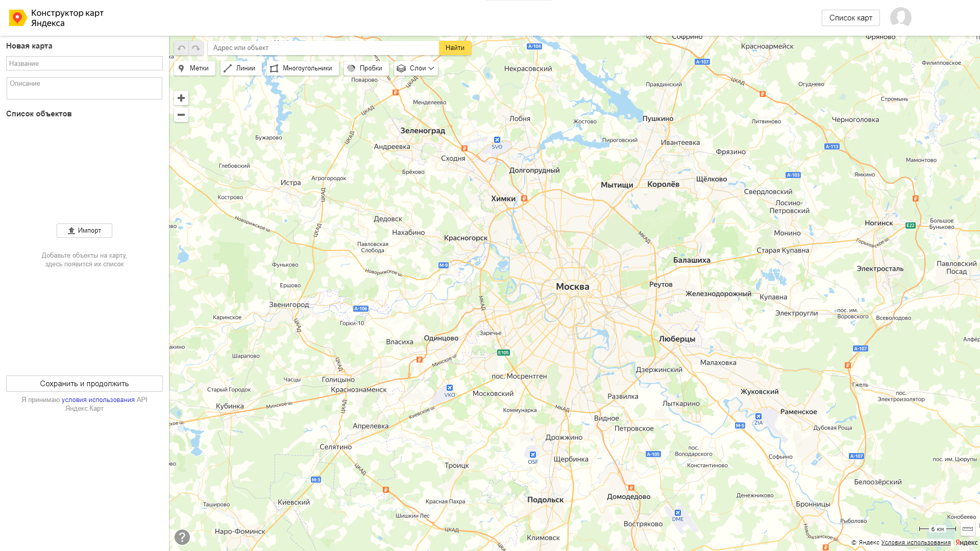Click the Химки city label
Viewport: 980px width, 551px height.
click(x=503, y=199)
